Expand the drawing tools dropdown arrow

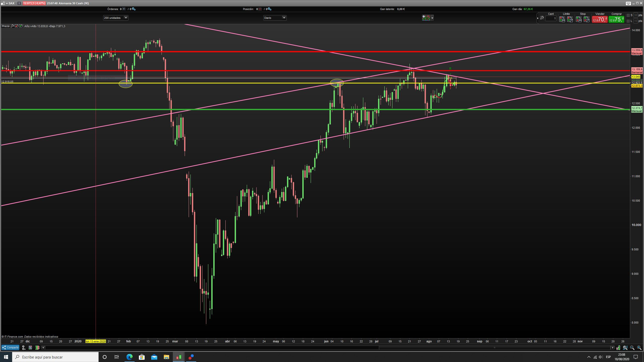coord(432,18)
